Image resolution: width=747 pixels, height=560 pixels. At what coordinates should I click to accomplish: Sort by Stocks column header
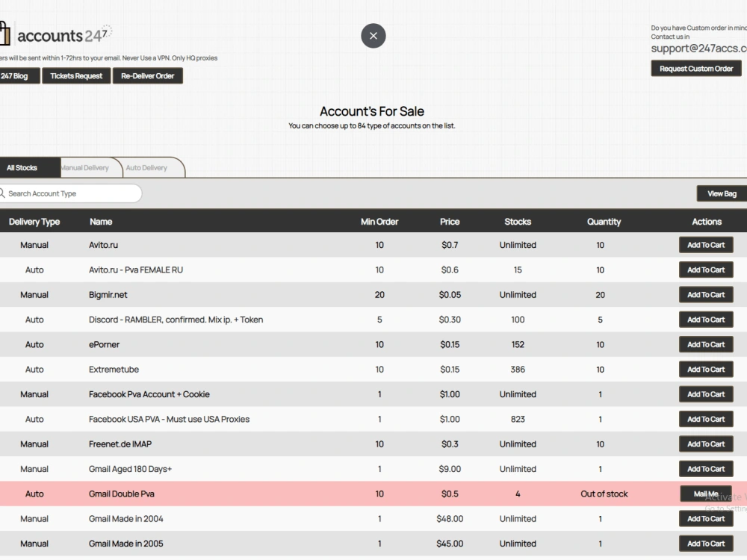518,222
